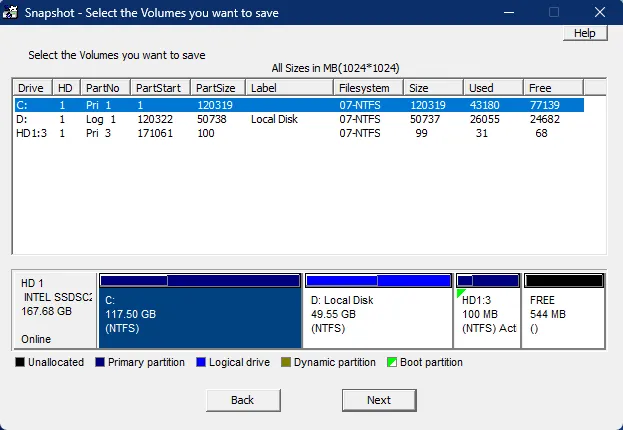This screenshot has width=623, height=430.
Task: Click the Size column header
Action: pyautogui.click(x=433, y=87)
